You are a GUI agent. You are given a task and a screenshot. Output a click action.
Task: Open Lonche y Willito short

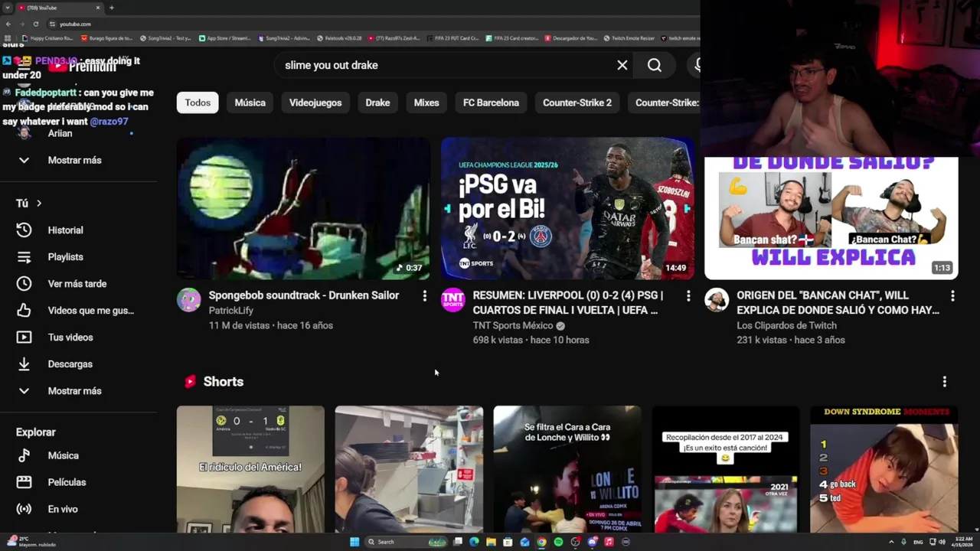pyautogui.click(x=567, y=469)
